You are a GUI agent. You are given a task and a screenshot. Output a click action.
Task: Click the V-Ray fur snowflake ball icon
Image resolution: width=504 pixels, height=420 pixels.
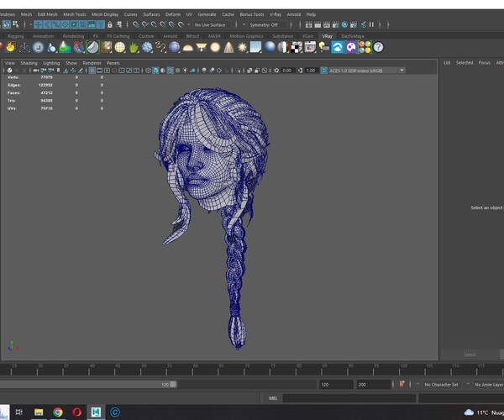[x=147, y=48]
